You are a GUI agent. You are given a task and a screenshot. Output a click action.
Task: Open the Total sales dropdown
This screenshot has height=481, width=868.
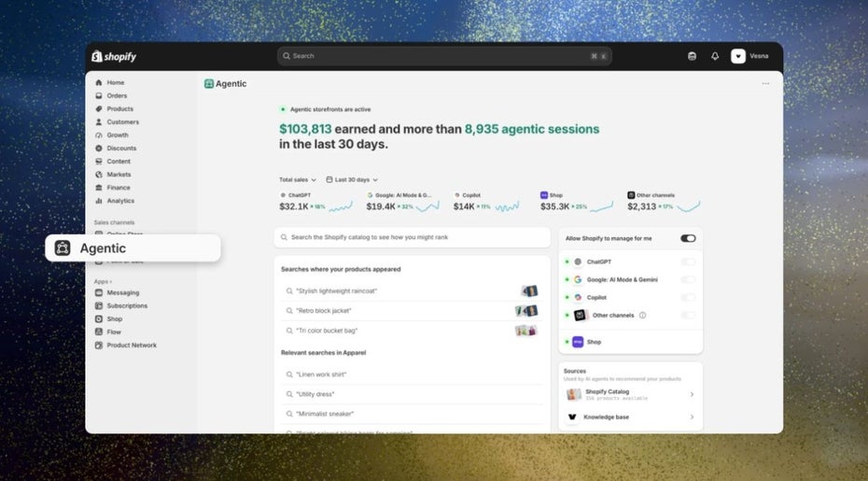tap(298, 179)
